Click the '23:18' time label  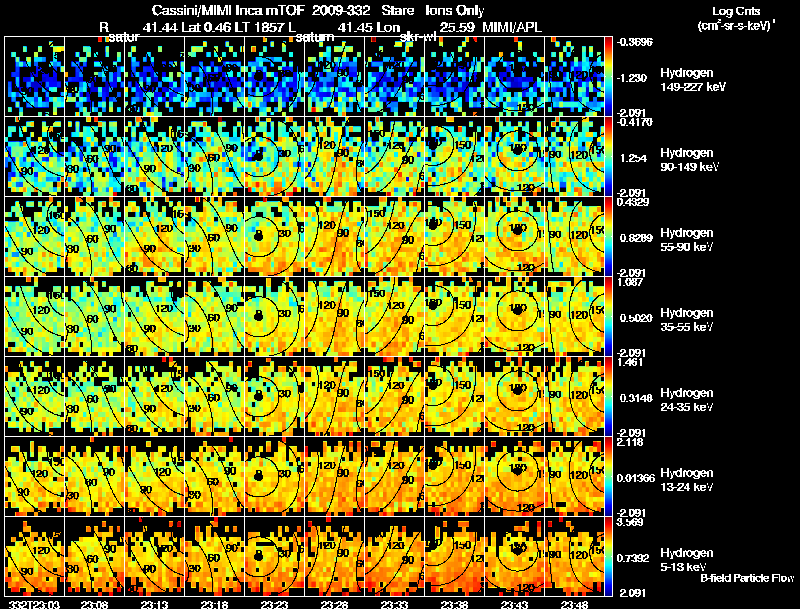[214, 604]
